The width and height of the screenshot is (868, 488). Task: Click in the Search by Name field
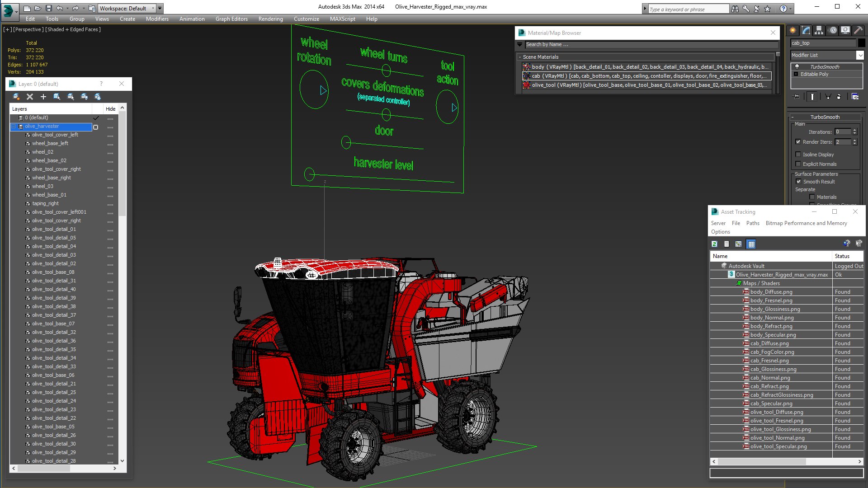(x=651, y=44)
